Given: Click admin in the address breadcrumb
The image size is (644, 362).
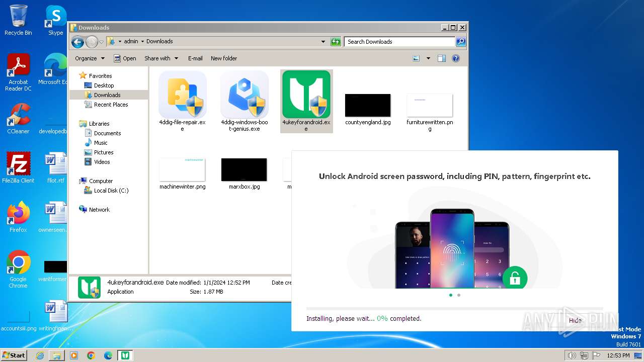Looking at the screenshot, I should click(x=131, y=42).
